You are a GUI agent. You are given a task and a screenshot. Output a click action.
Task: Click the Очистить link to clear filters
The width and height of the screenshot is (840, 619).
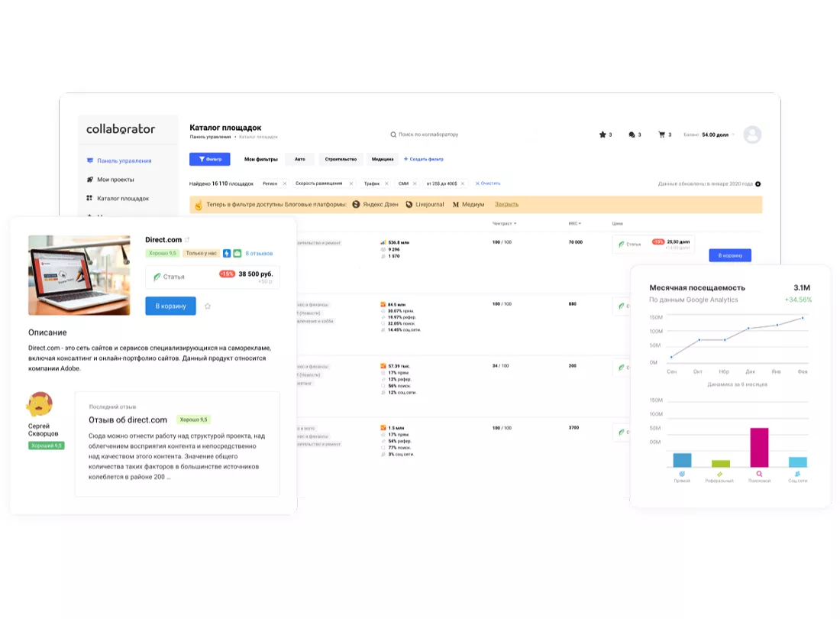488,183
